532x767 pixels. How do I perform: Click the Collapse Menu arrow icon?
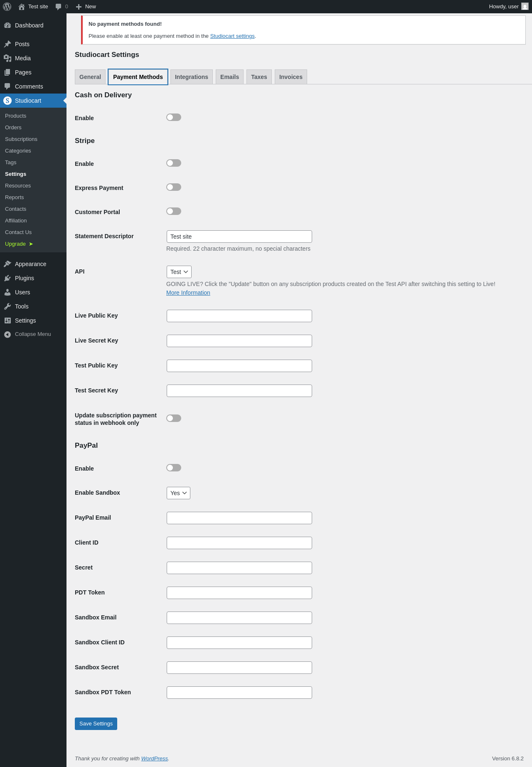pos(7,334)
